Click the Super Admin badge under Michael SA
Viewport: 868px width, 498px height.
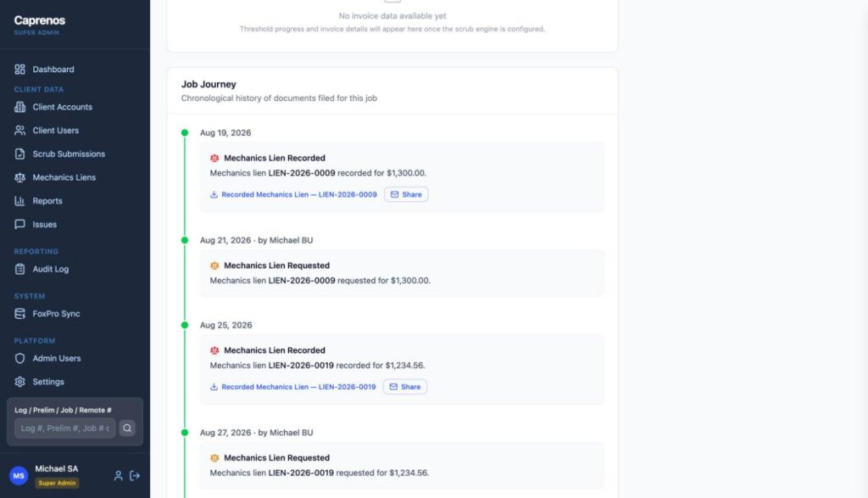pyautogui.click(x=57, y=483)
